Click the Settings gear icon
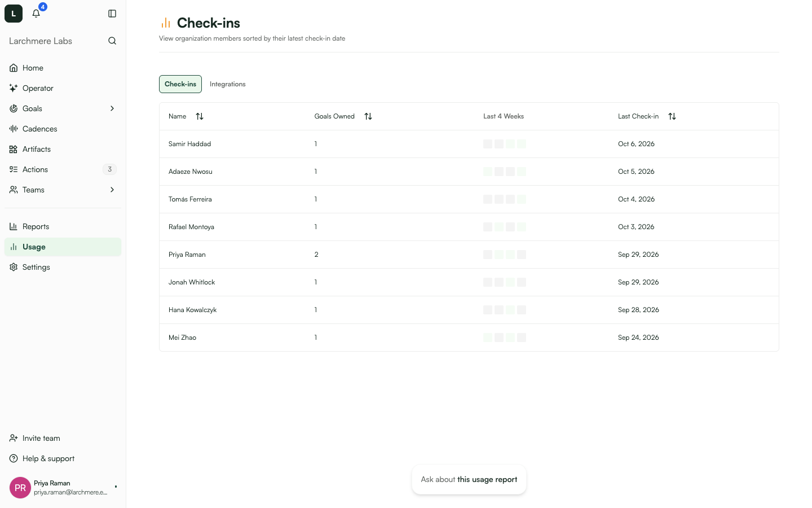The height and width of the screenshot is (508, 812). (x=14, y=267)
